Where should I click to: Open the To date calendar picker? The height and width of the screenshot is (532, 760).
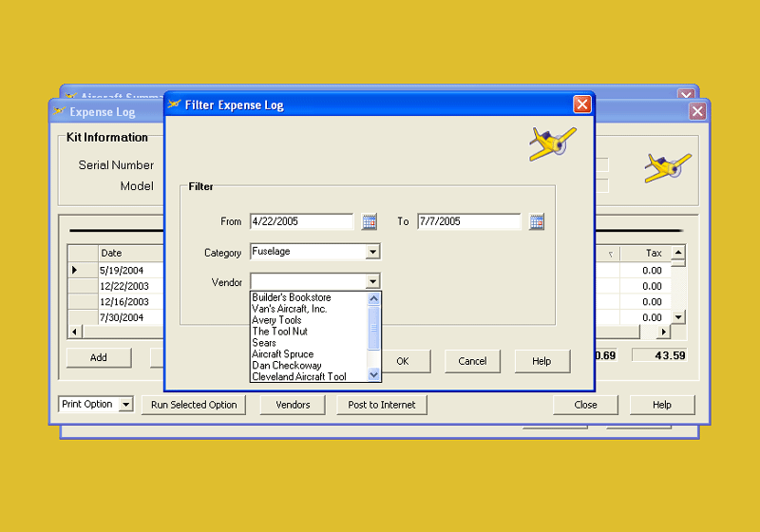coord(537,221)
